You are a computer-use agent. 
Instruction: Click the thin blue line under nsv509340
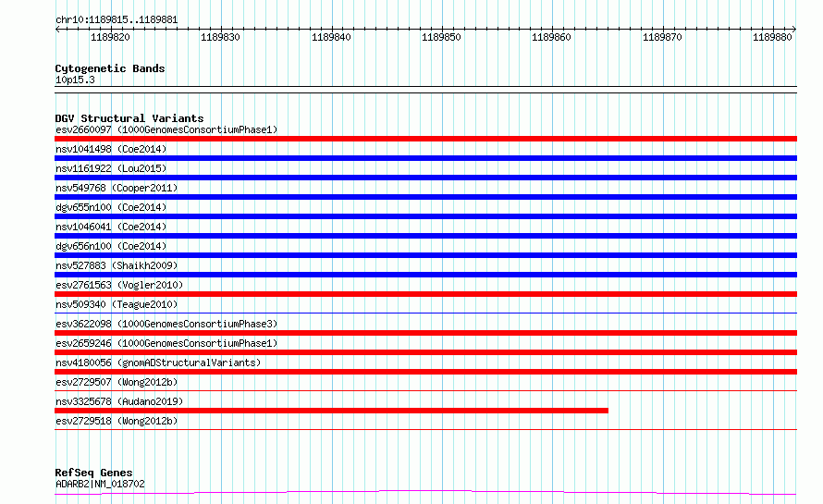(425, 313)
